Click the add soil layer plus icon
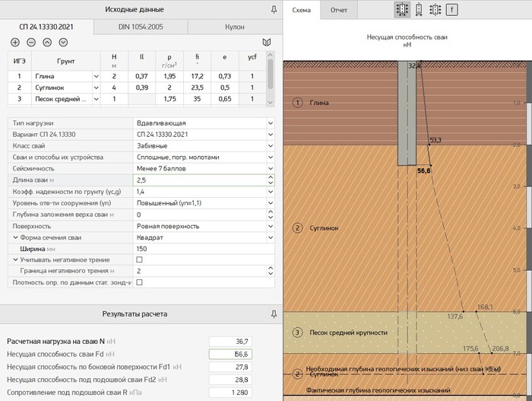Screen dimensions: 532x401 click(x=15, y=43)
